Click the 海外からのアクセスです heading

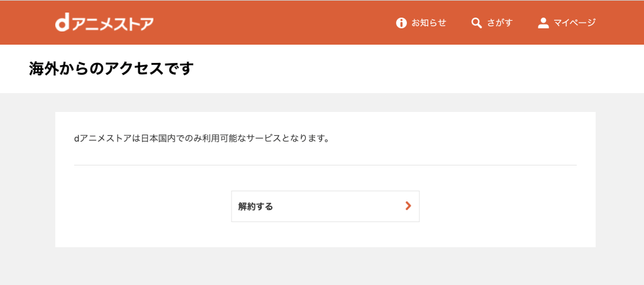tap(111, 69)
